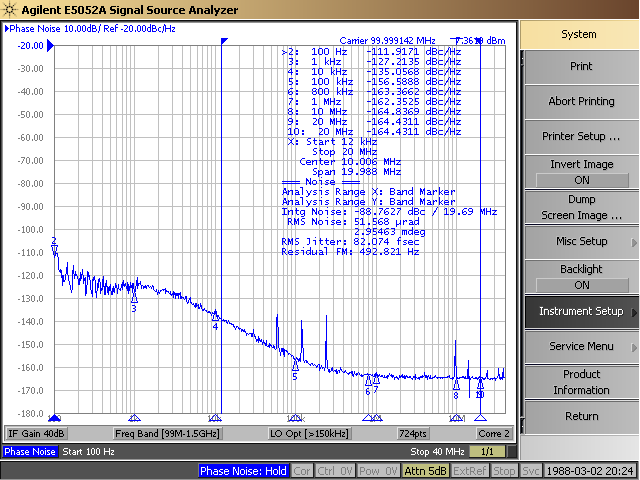
Task: Open the Instrument Setup submenu
Action: coord(581,311)
